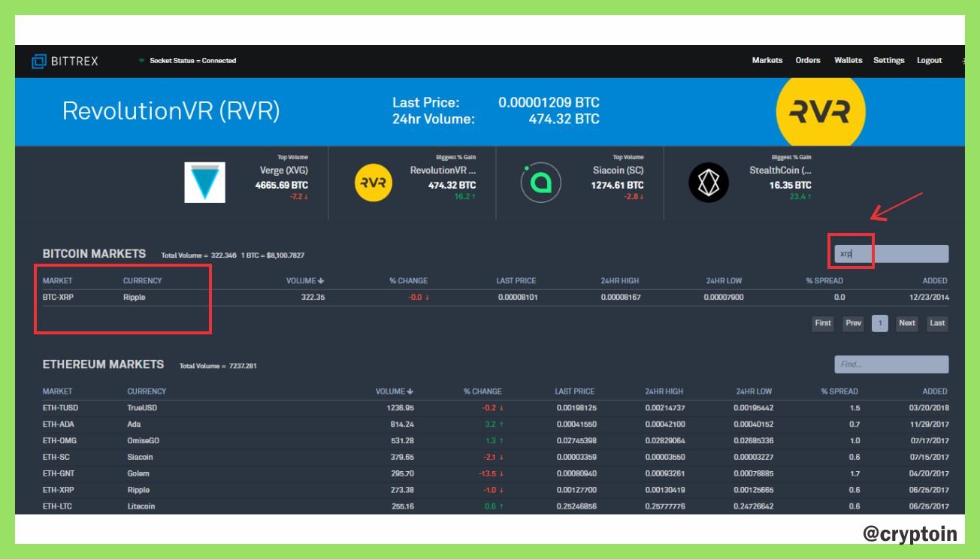Select page 1 in pagination

tap(880, 323)
